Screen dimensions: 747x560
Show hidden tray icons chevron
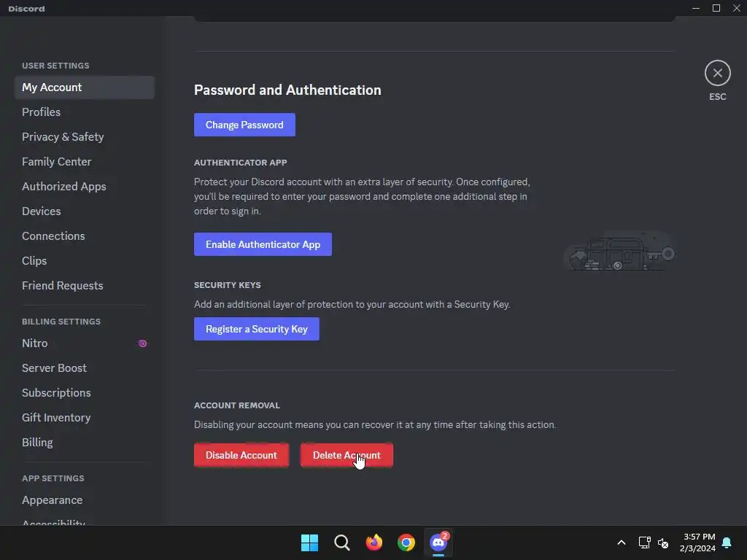click(x=622, y=542)
